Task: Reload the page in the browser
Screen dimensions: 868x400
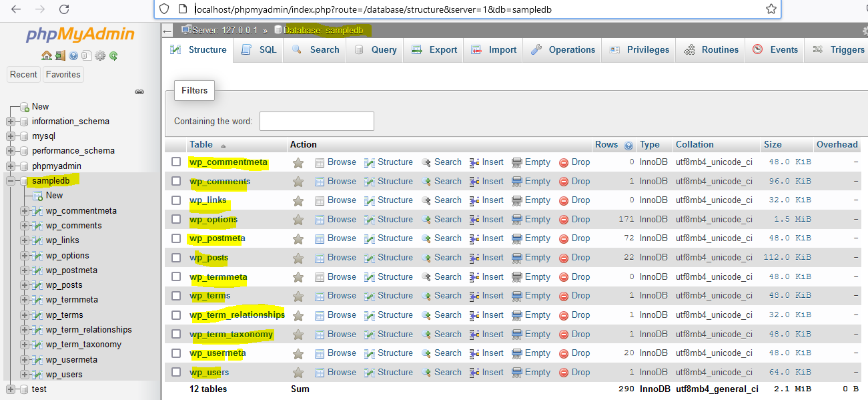Action: (64, 9)
